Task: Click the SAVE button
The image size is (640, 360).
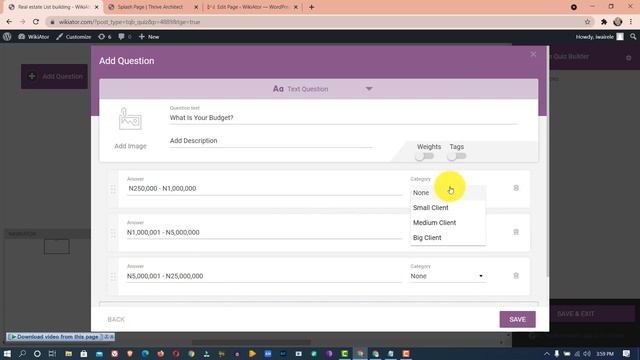Action: (x=517, y=319)
